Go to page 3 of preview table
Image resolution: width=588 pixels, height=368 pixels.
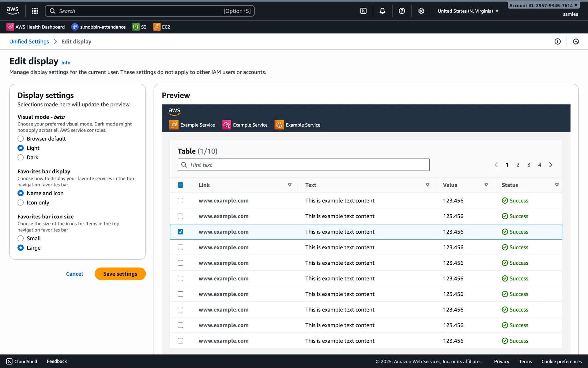pyautogui.click(x=529, y=165)
